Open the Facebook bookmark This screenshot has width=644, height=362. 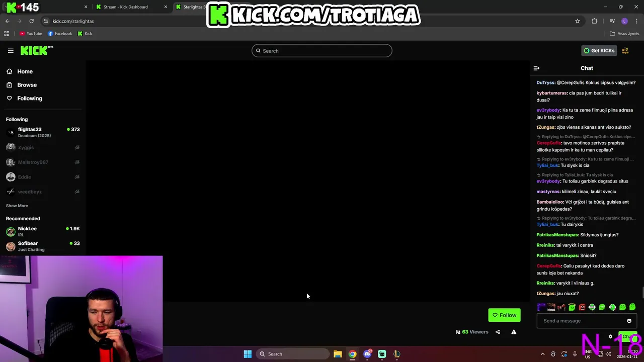coord(60,34)
